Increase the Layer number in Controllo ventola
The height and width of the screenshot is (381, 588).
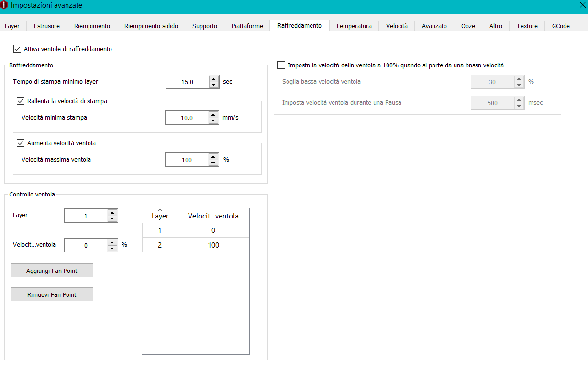click(112, 213)
